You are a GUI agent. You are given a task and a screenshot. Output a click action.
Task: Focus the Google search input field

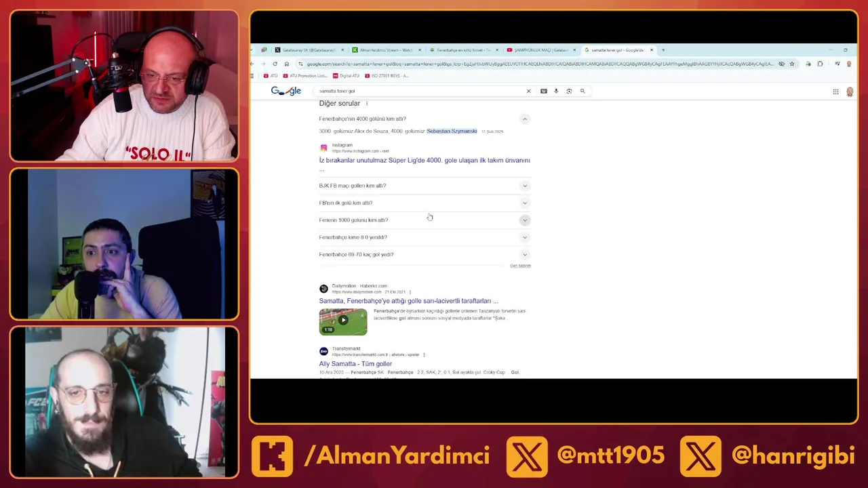(x=420, y=91)
